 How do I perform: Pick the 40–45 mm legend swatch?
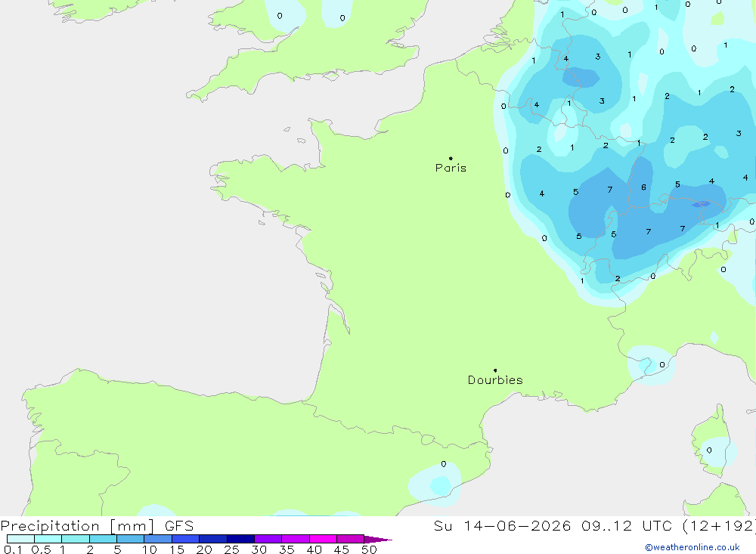coord(323,539)
